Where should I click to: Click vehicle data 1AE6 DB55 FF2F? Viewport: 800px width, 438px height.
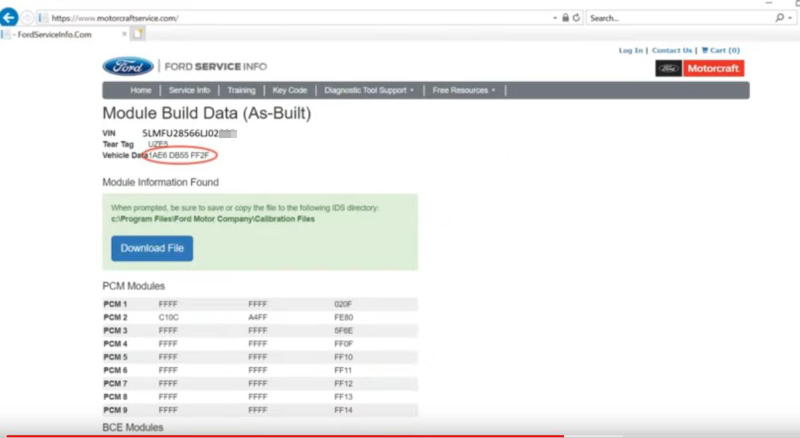coord(178,155)
